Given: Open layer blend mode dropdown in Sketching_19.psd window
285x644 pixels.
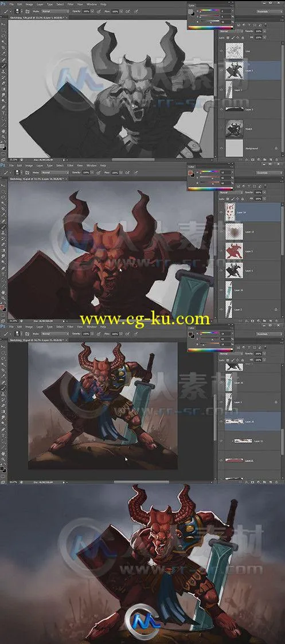Looking at the screenshot, I should 231,354.
